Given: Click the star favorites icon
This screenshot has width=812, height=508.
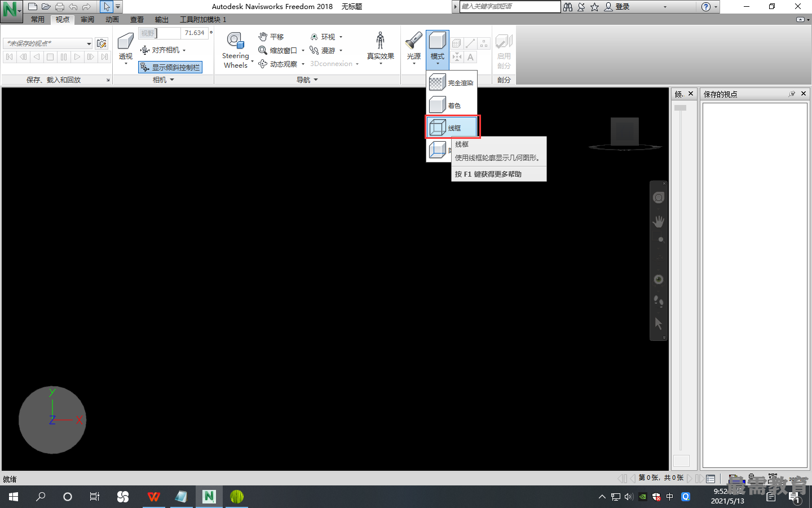Looking at the screenshot, I should [x=594, y=7].
